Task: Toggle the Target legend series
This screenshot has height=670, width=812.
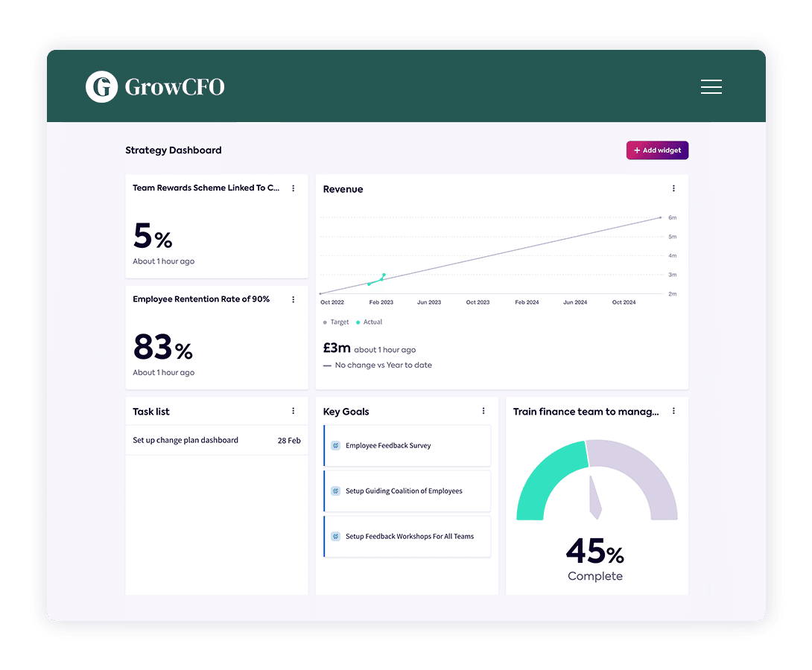Action: tap(335, 322)
